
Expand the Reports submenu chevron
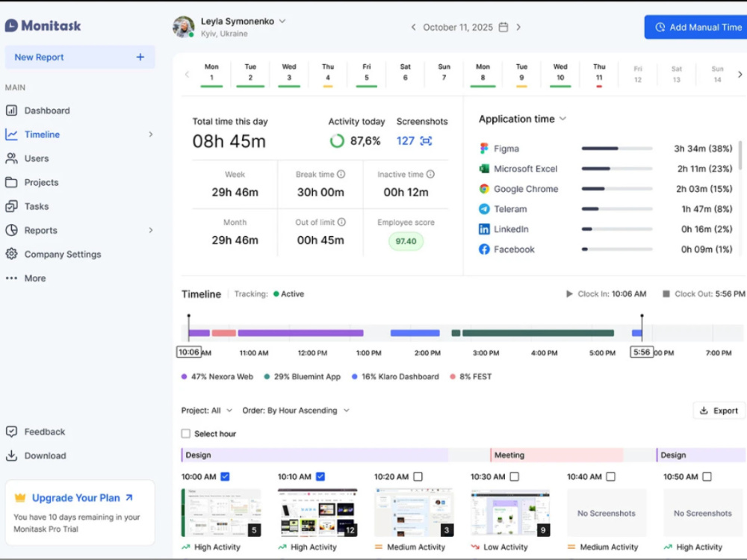tap(151, 230)
